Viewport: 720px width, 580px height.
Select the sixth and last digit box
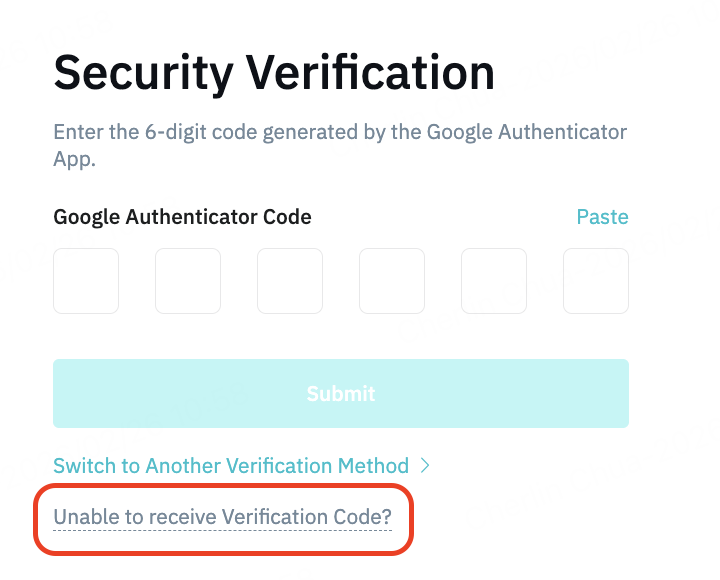click(x=596, y=281)
